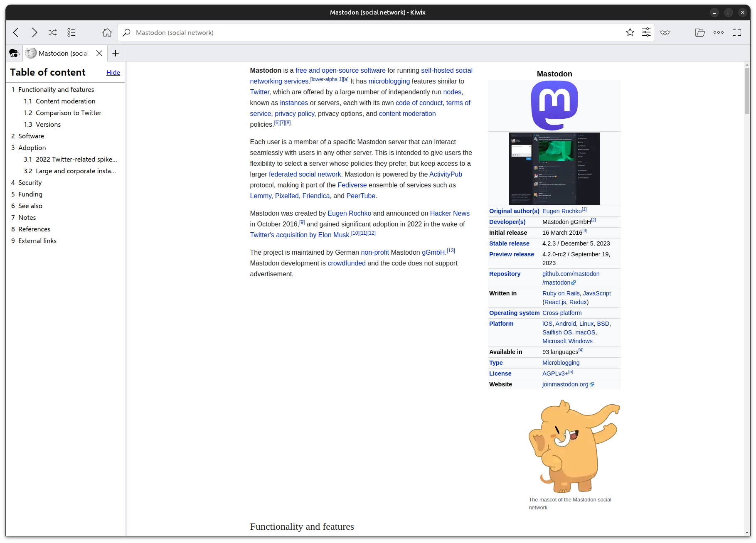This screenshot has height=543, width=756.
Task: Enter fullscreen mode
Action: coord(737,32)
